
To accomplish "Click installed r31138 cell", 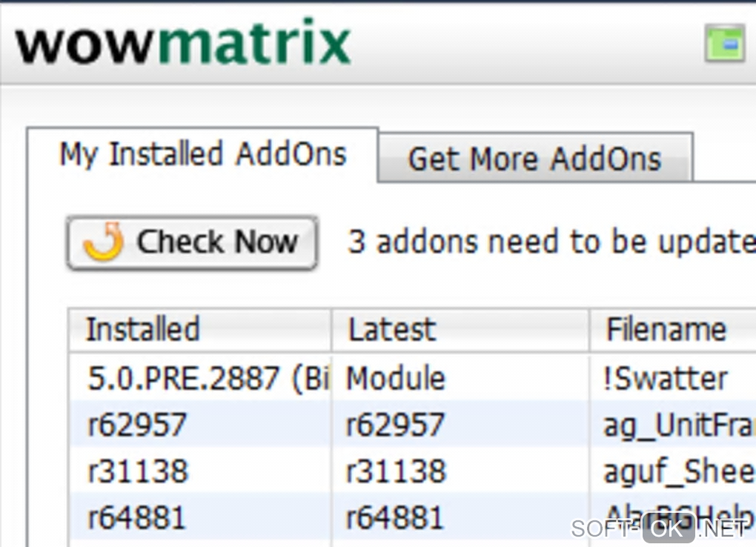I will tap(200, 471).
